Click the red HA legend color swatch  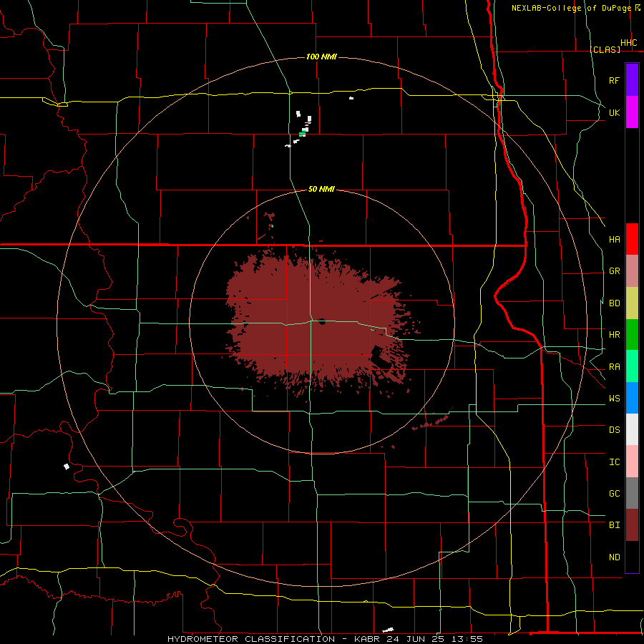point(632,239)
